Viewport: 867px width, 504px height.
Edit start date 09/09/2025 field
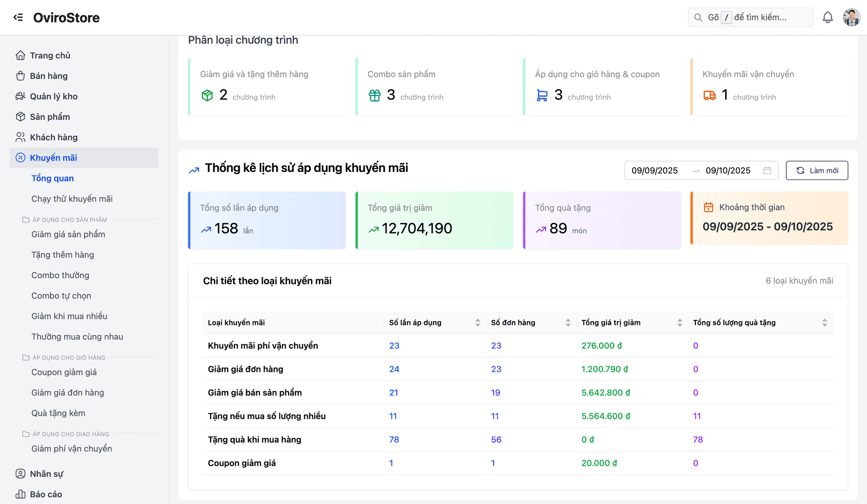[x=654, y=170]
